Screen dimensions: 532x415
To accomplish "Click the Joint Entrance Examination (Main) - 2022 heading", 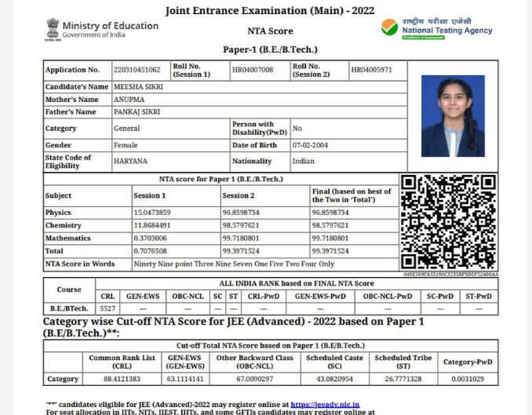I will pos(270,11).
